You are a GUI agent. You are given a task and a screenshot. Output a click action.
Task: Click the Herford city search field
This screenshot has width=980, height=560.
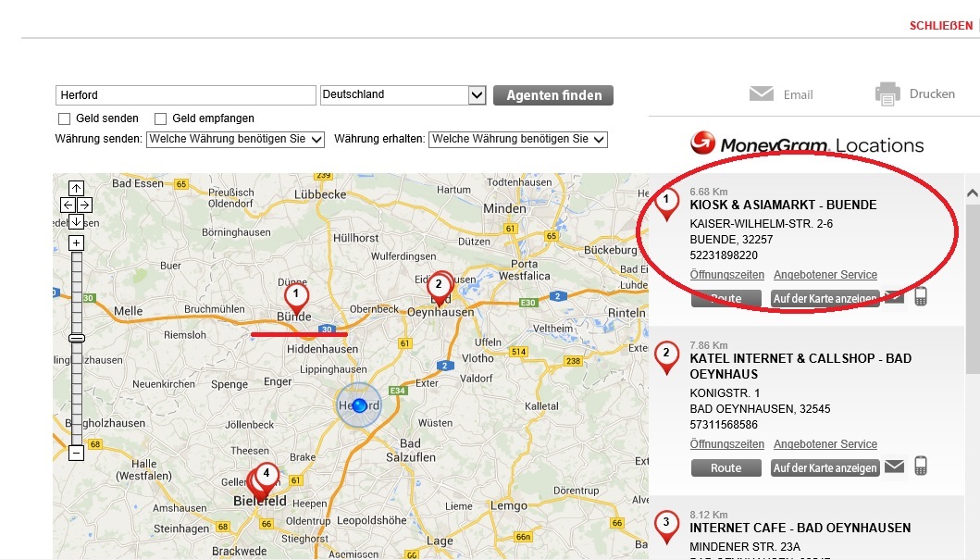click(x=186, y=95)
